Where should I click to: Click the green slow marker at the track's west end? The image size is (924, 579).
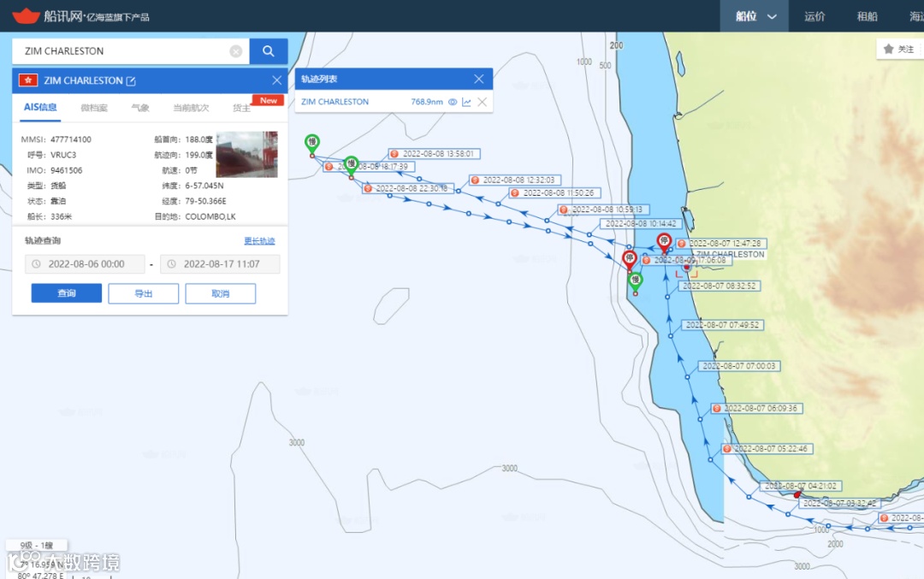coord(312,143)
